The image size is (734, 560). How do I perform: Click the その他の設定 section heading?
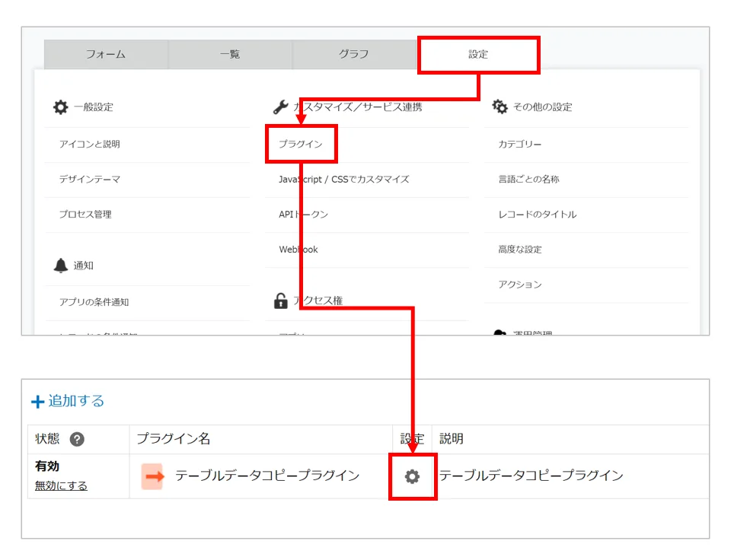pos(543,107)
